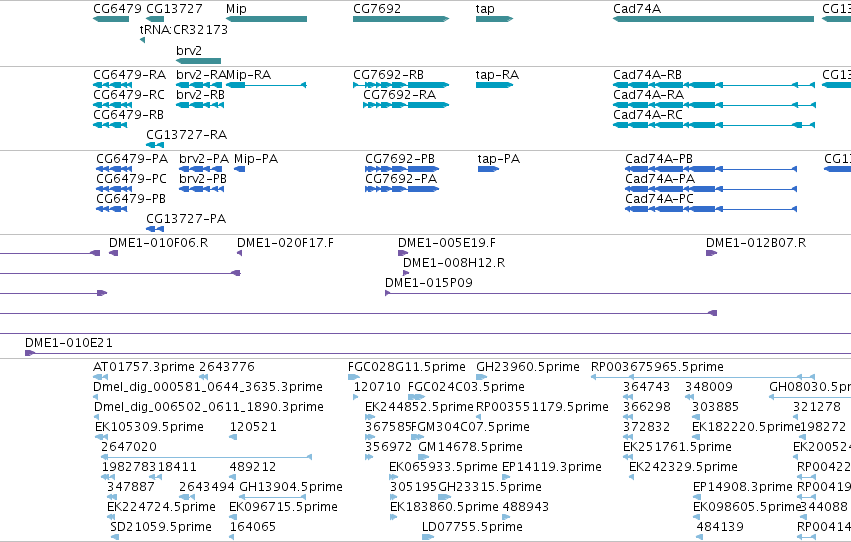Select transcript Cad74A-RB
This screenshot has height=542, width=851.
coord(714,85)
